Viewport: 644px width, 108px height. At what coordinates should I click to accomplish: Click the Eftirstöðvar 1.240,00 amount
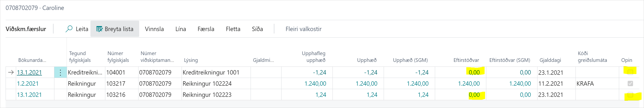pyautogui.click(x=468, y=84)
